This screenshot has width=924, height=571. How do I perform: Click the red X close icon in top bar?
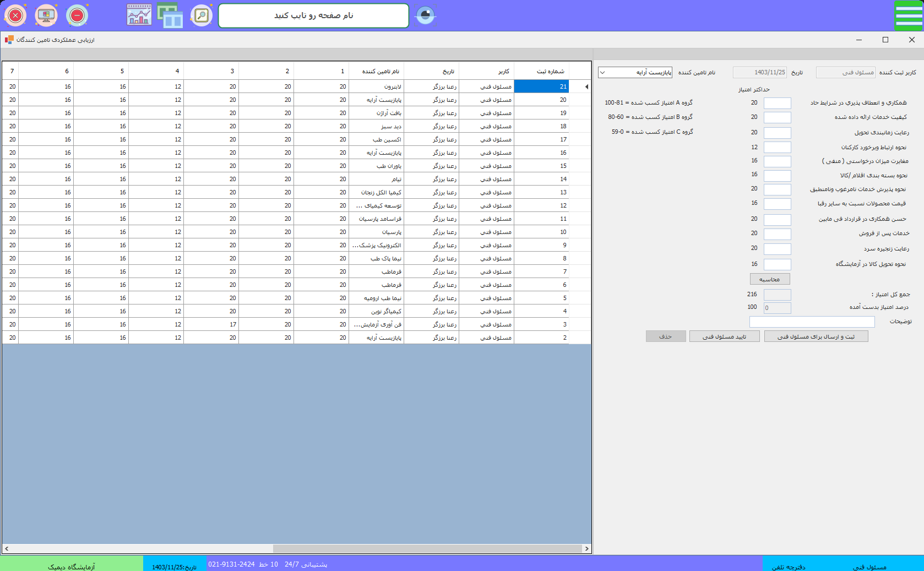15,15
